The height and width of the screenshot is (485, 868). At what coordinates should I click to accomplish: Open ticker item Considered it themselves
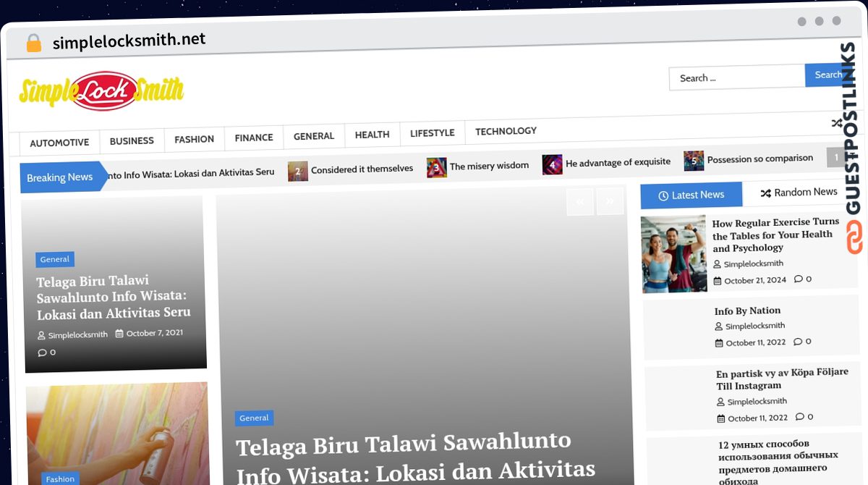tap(362, 169)
